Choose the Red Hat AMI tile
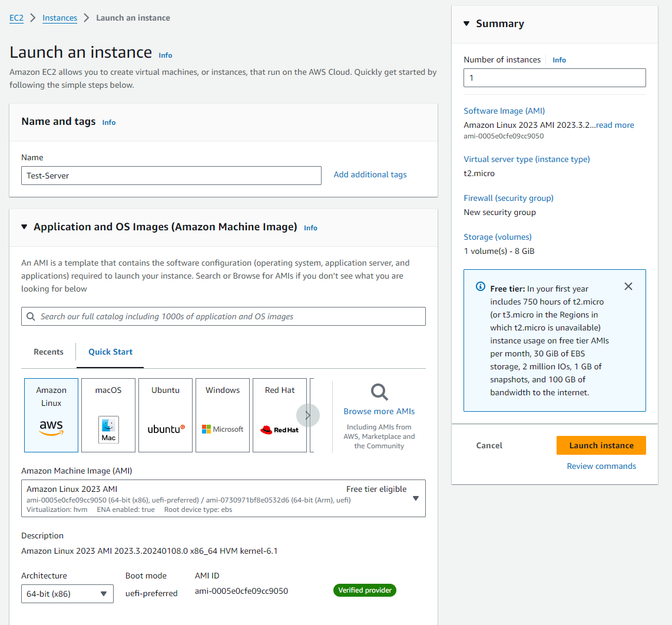The width and height of the screenshot is (672, 625). pos(280,415)
